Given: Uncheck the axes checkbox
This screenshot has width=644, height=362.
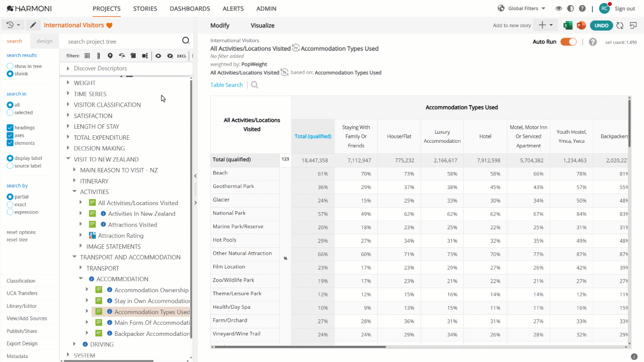Looking at the screenshot, I should pos(10,135).
